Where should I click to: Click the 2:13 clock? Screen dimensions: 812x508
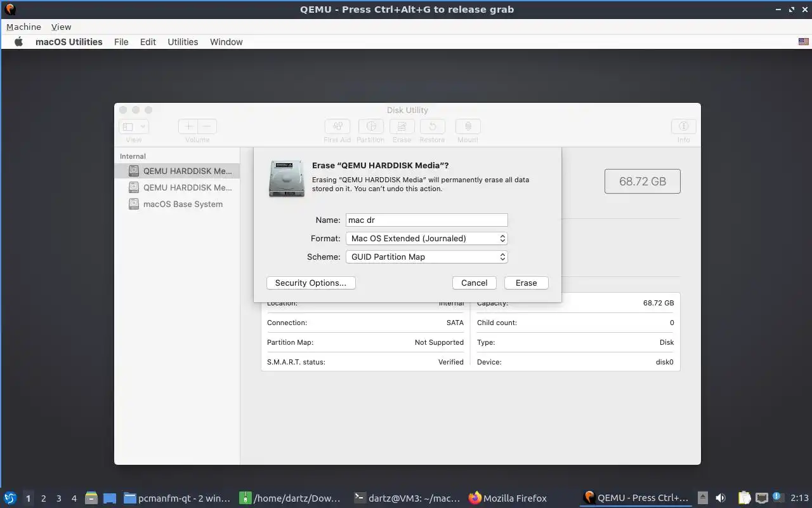click(x=799, y=498)
